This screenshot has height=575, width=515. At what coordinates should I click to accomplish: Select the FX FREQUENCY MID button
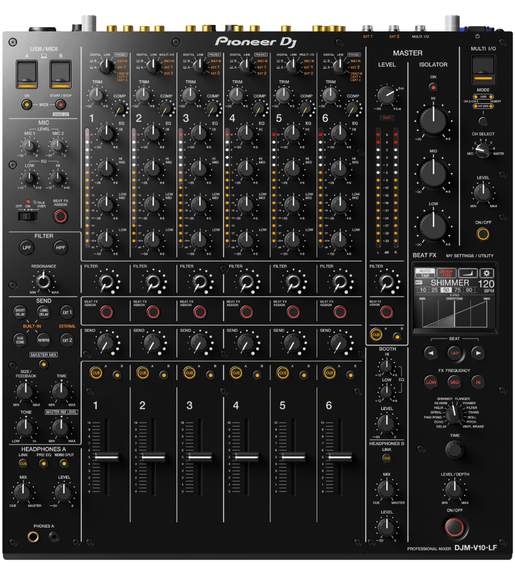pyautogui.click(x=454, y=382)
